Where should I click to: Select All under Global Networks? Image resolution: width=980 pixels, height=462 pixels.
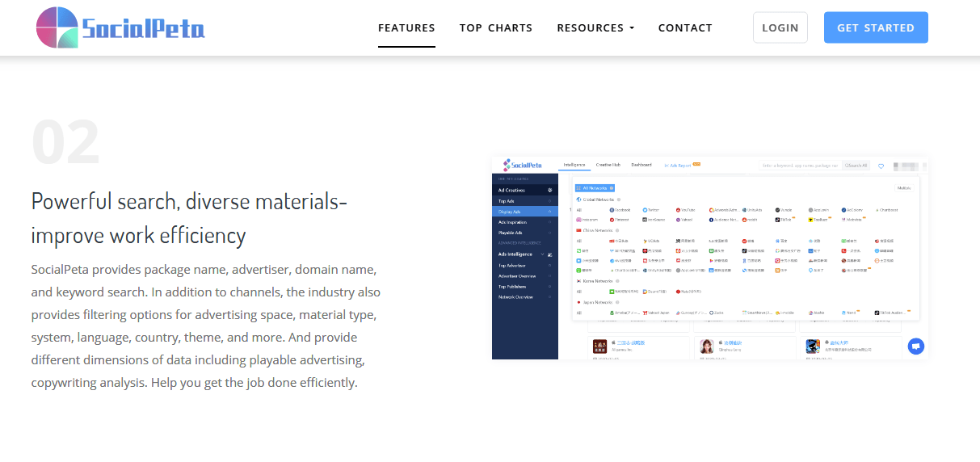pos(578,210)
